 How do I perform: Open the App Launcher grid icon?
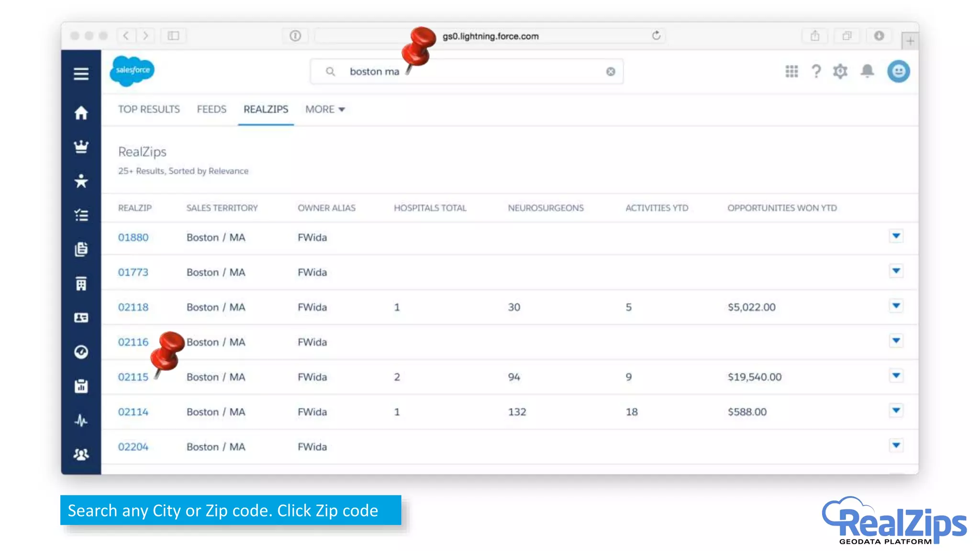[x=791, y=72]
